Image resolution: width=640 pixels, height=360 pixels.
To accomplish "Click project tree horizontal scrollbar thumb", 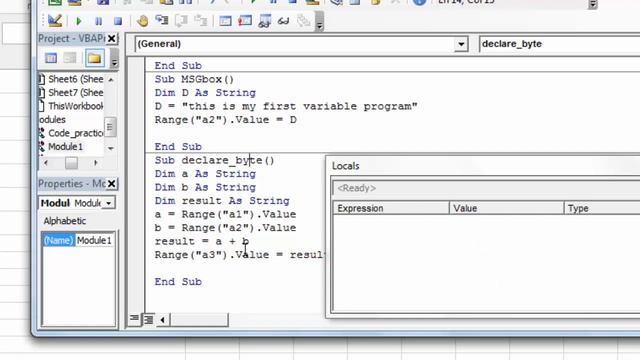I will (x=71, y=163).
